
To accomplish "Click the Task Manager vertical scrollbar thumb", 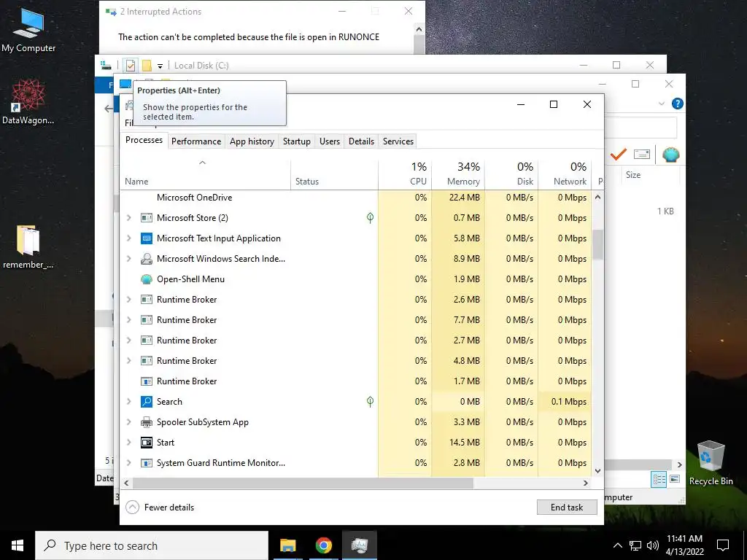I will point(598,245).
